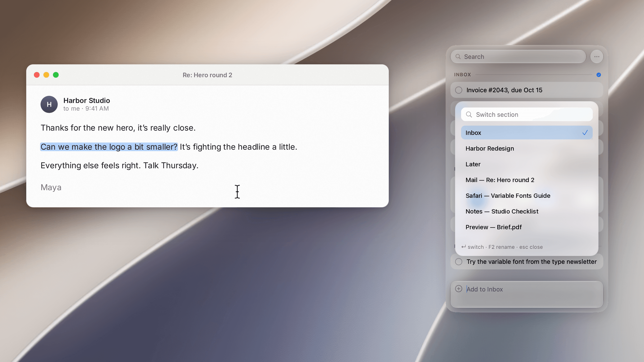
Task: Select Notes — Studio Checklist entry
Action: coord(527,211)
